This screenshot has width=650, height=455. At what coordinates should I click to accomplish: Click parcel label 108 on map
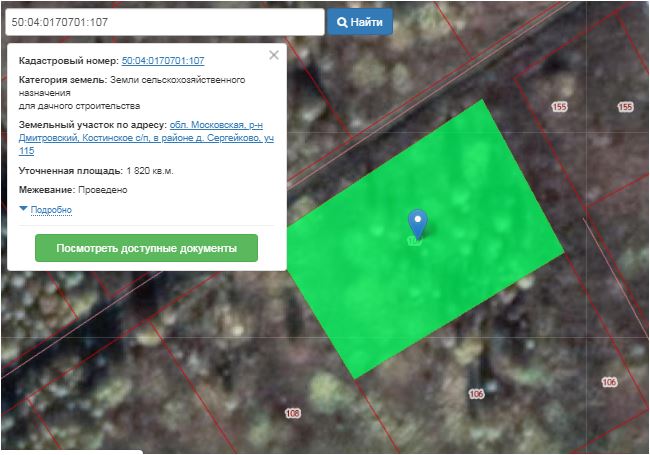click(x=293, y=413)
